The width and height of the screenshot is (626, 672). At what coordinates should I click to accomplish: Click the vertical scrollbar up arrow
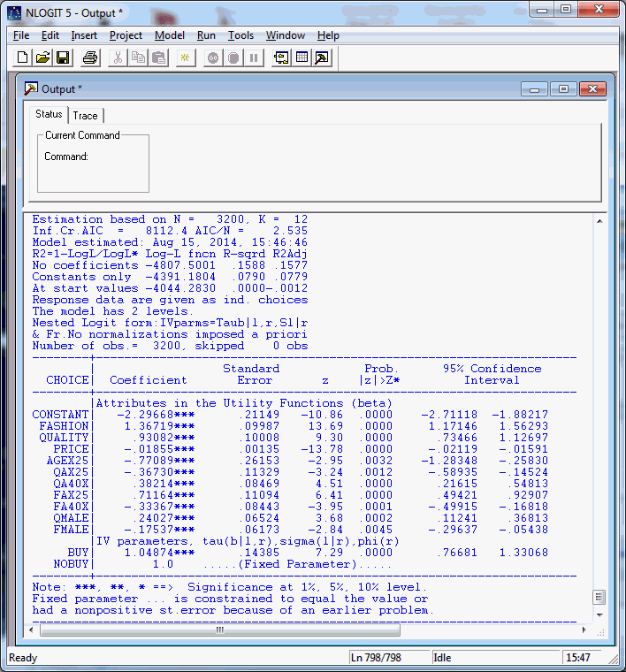[599, 221]
